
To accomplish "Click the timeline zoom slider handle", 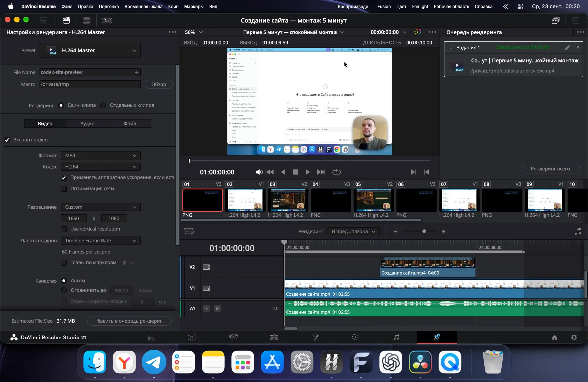I will tap(424, 231).
